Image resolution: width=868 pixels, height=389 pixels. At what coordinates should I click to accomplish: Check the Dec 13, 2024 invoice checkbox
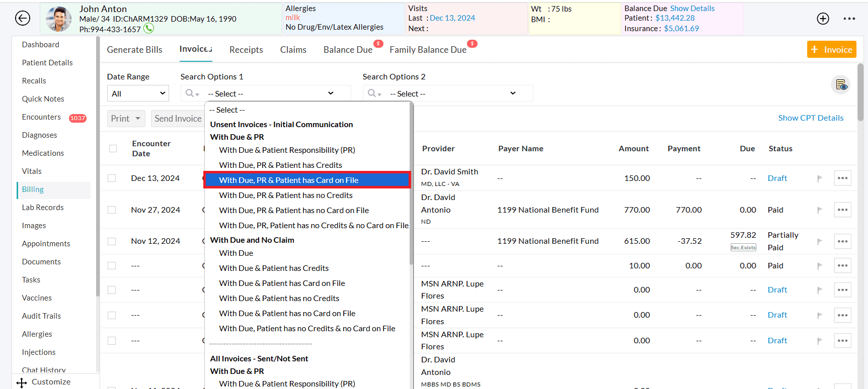tap(112, 178)
